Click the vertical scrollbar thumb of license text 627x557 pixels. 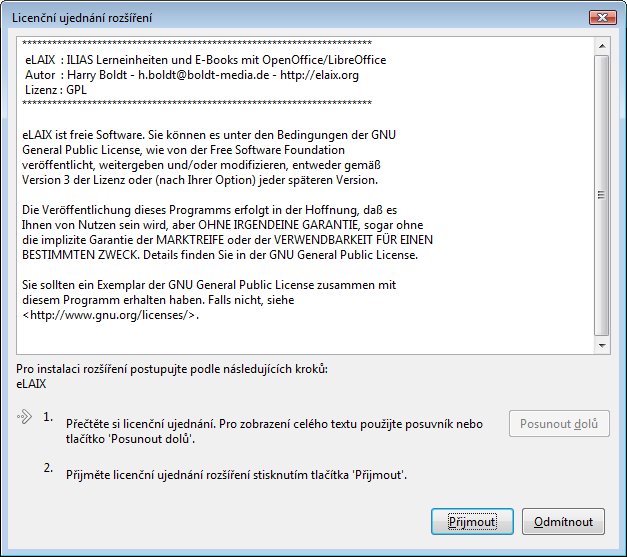(602, 195)
